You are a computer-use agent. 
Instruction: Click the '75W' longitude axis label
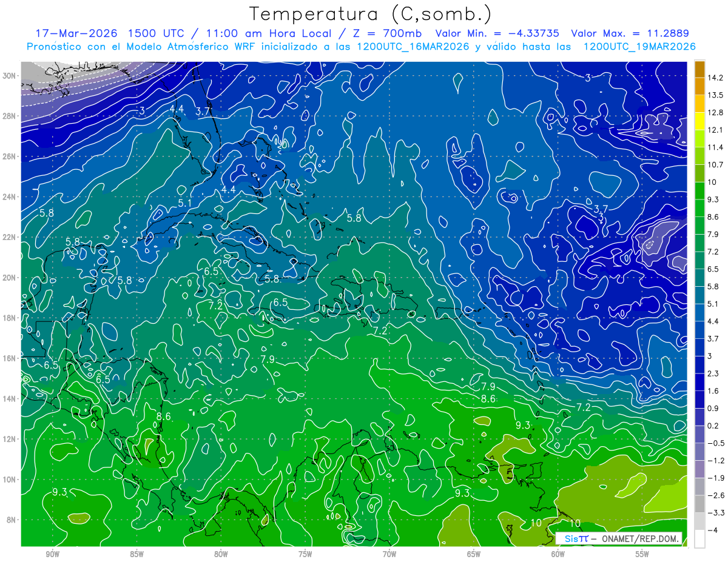click(305, 554)
